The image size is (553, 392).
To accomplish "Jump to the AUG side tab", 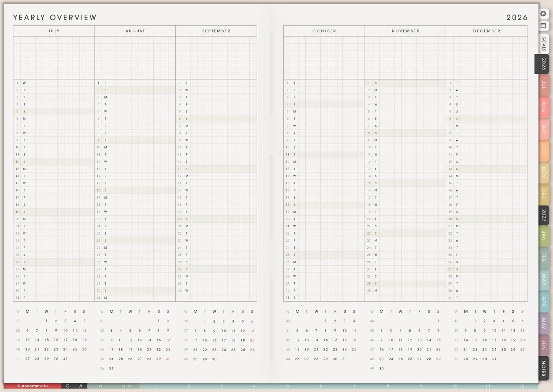I will coord(544,107).
